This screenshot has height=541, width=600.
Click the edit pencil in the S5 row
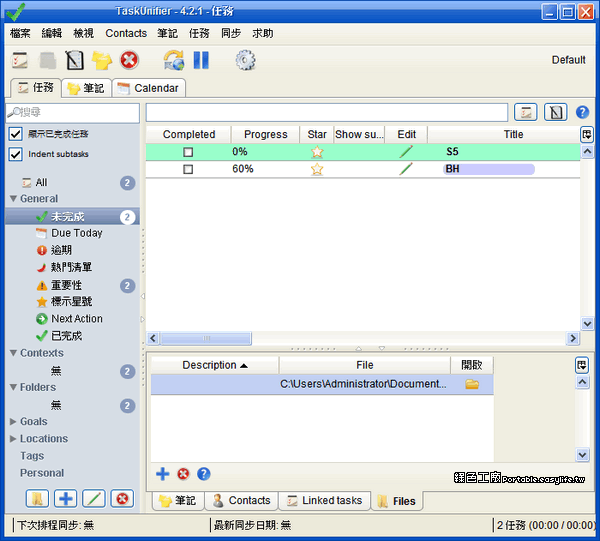(x=406, y=152)
